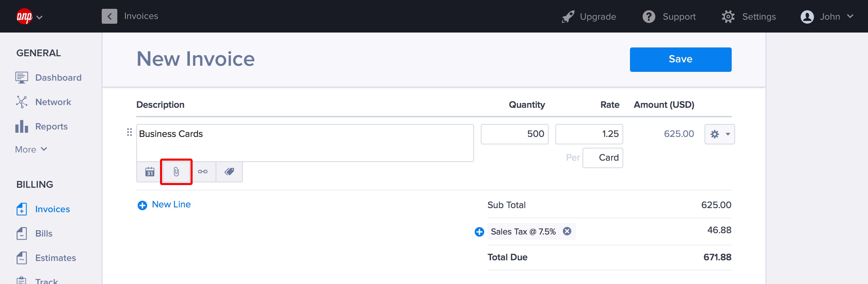868x284 pixels.
Task: Click the Per unit field showing Card
Action: (603, 158)
